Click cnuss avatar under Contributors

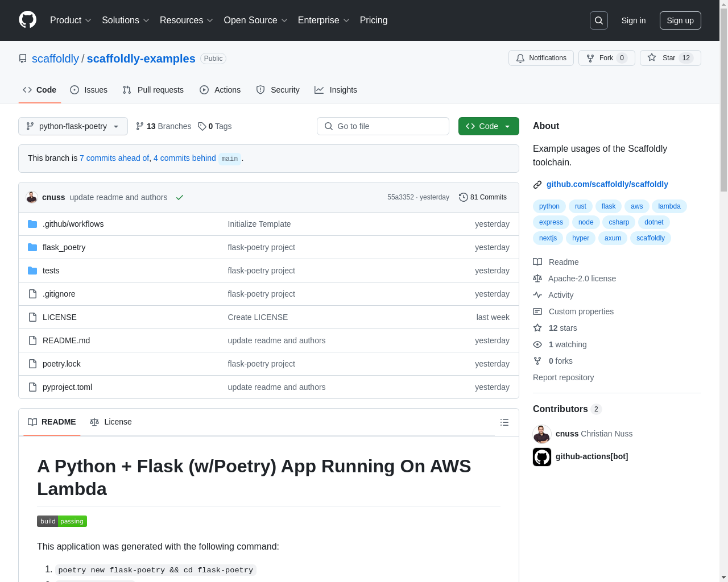pos(542,434)
